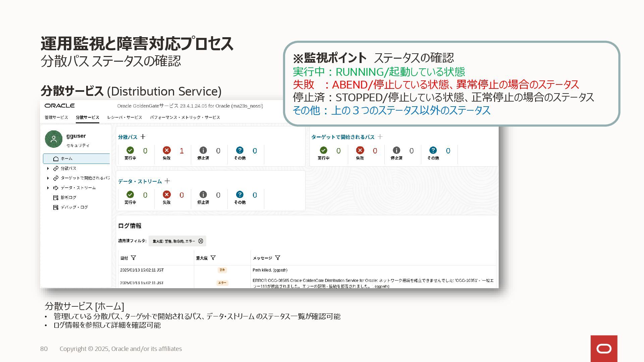644x362 pixels.
Task: Open the レシーバ・サービス tab
Action: coord(124,117)
